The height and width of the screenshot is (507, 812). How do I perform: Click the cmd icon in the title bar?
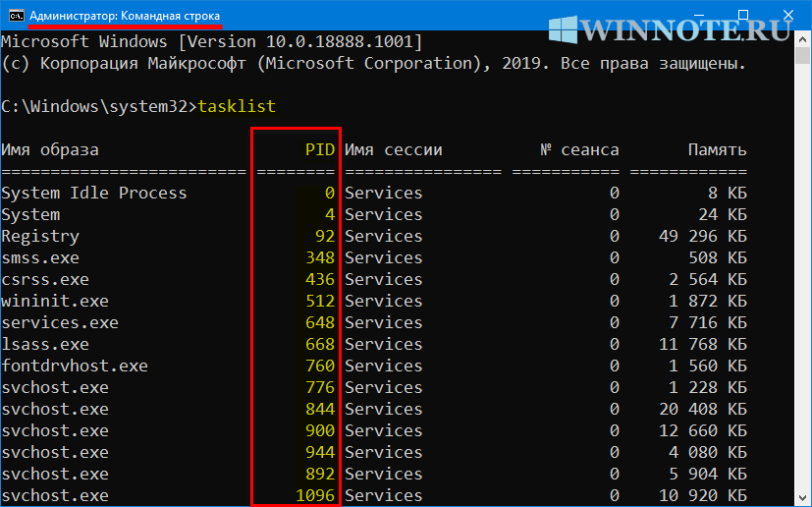click(x=16, y=16)
